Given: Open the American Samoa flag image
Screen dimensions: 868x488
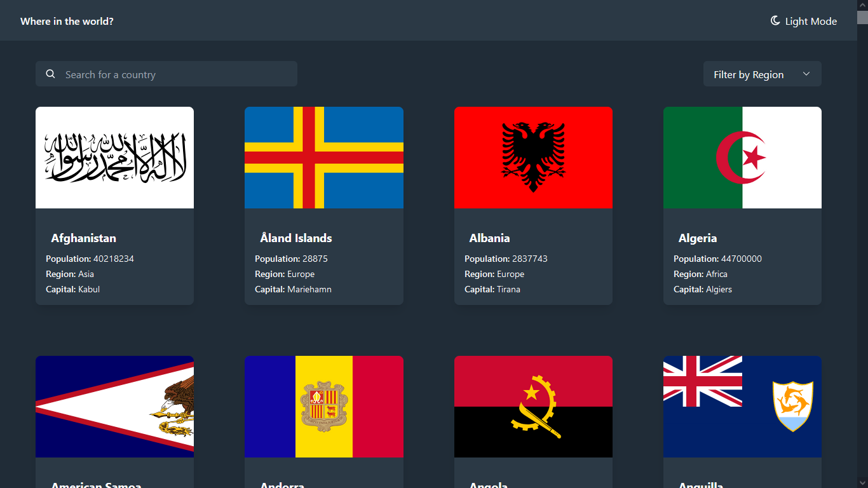Looking at the screenshot, I should click(114, 407).
